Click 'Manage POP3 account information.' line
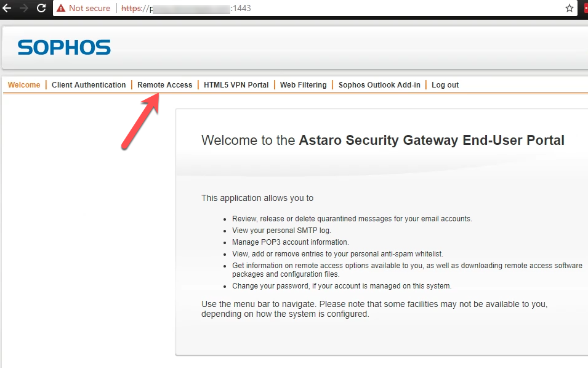The height and width of the screenshot is (368, 588). (x=290, y=242)
